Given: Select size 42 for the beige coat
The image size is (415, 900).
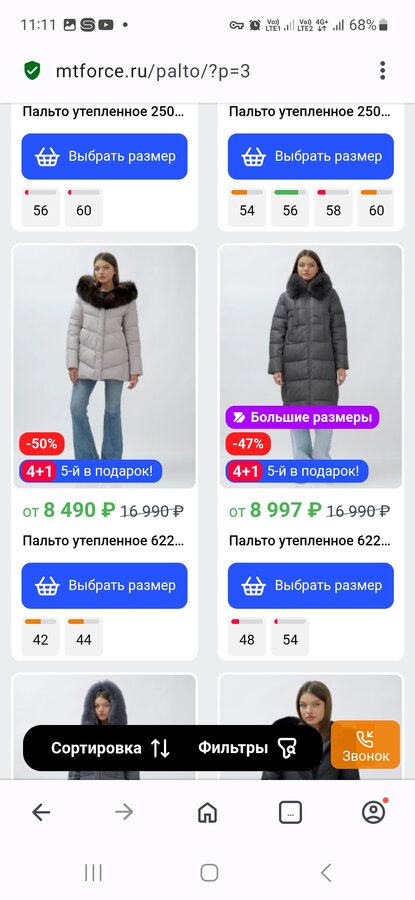Looking at the screenshot, I should pos(41,636).
